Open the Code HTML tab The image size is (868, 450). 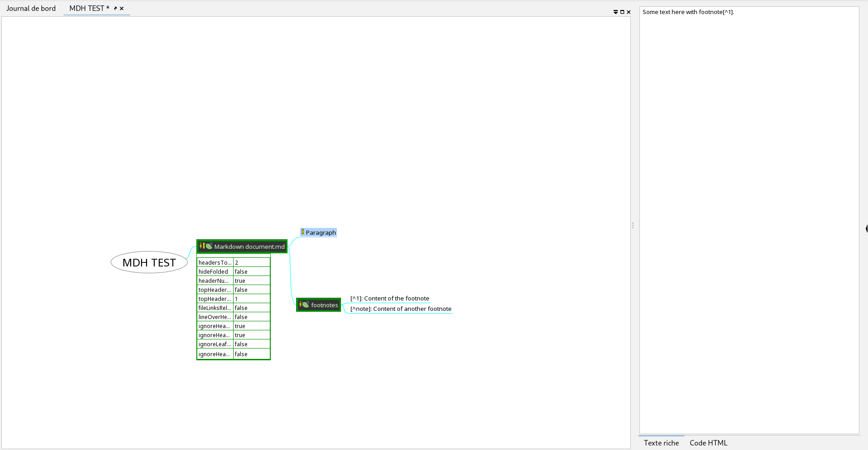pyautogui.click(x=708, y=443)
